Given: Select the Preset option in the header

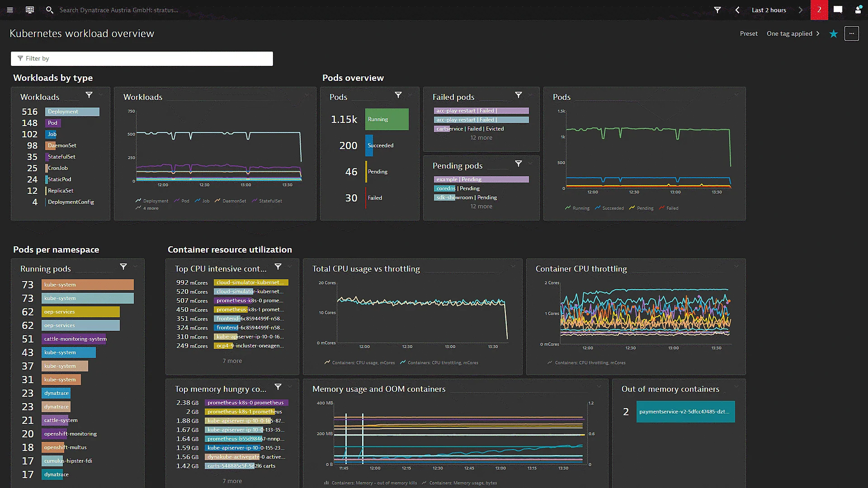Looking at the screenshot, I should point(749,33).
